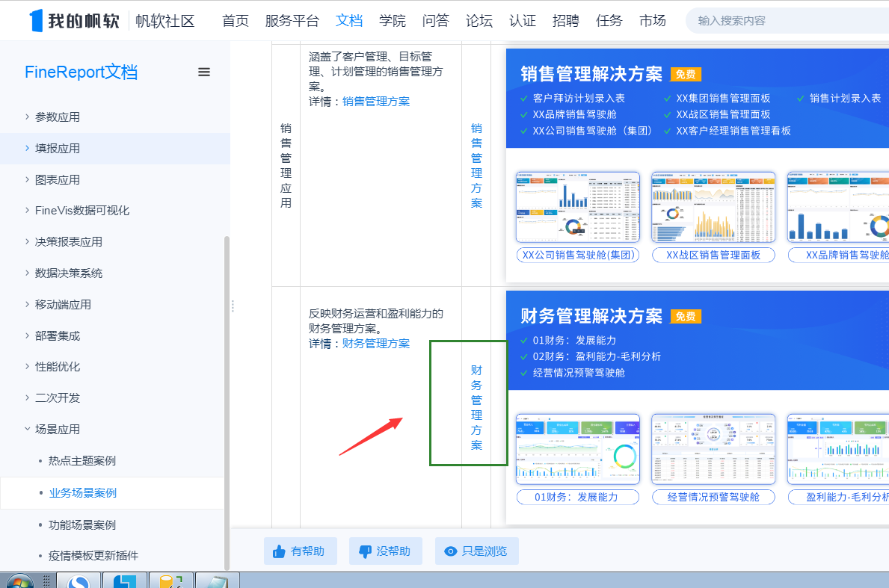Open the 招聘 nav item

point(566,21)
